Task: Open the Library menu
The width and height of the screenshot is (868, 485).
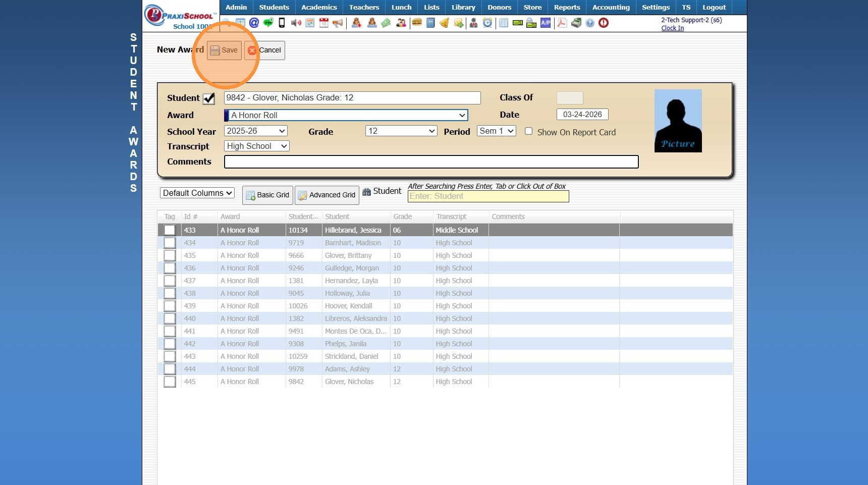Action: tap(463, 7)
